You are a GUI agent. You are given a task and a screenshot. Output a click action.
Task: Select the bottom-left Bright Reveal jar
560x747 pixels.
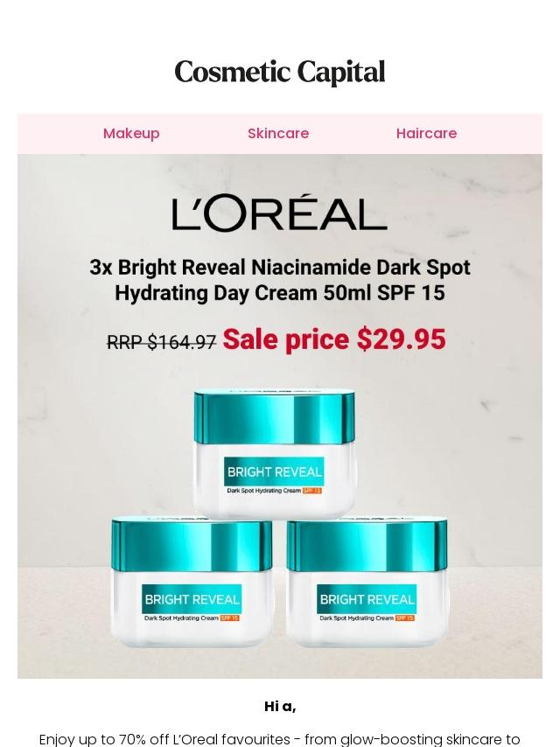(192, 583)
